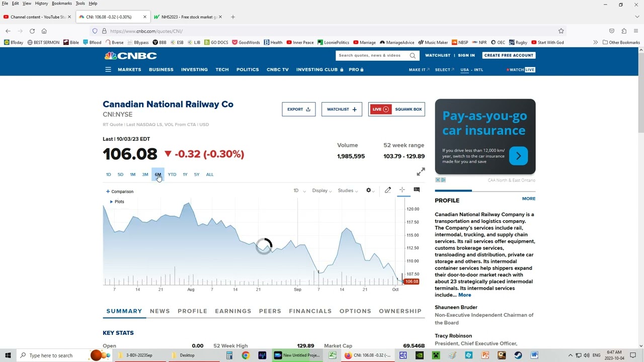644x362 pixels.
Task: Switch to the NEWS tab
Action: pos(159,311)
